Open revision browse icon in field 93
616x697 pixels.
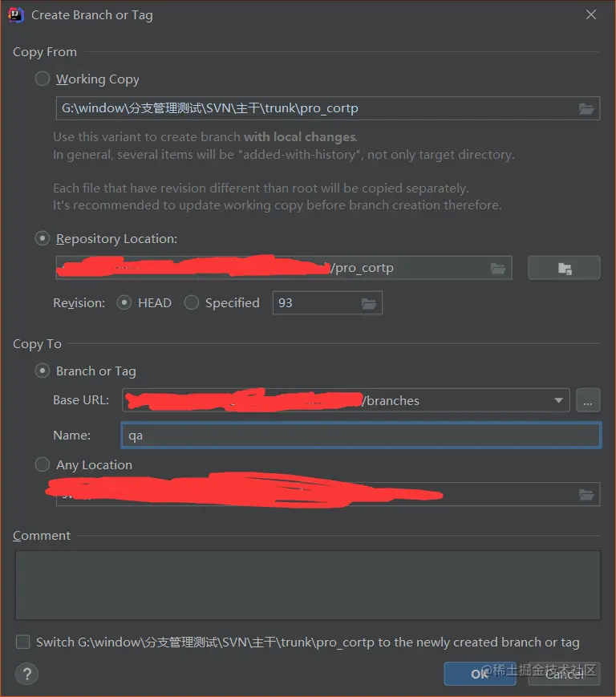click(369, 303)
